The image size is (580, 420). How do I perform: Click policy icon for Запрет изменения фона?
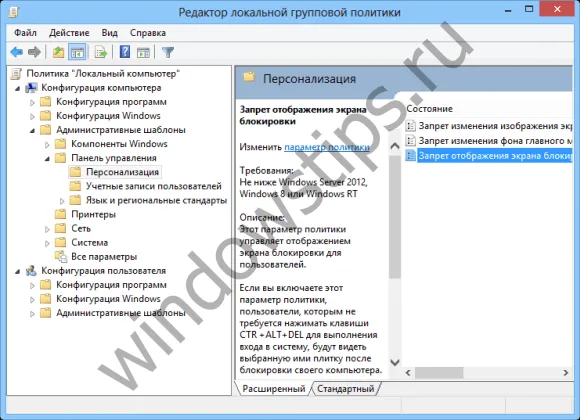point(411,141)
